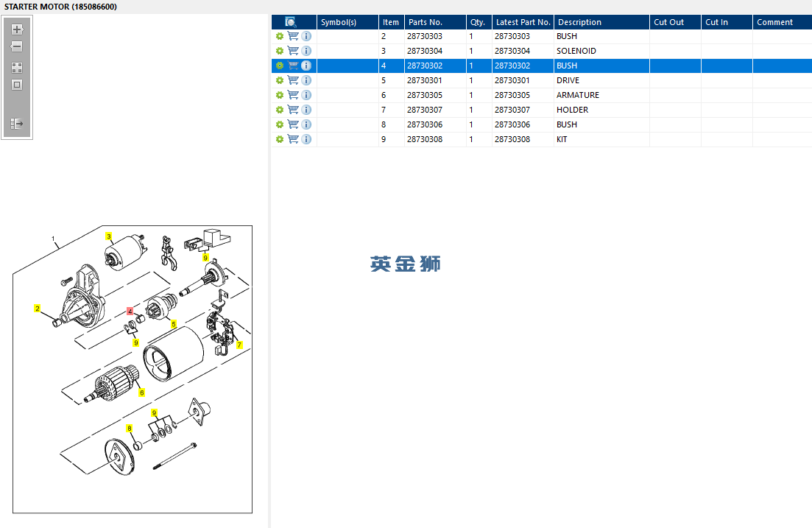Add KIT 28730308 to cart
This screenshot has width=812, height=528.
coord(293,139)
